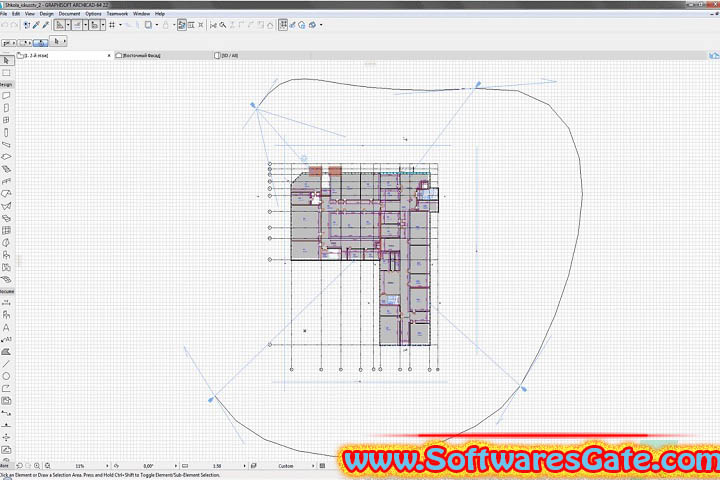Close the floor plan tab

(109, 56)
